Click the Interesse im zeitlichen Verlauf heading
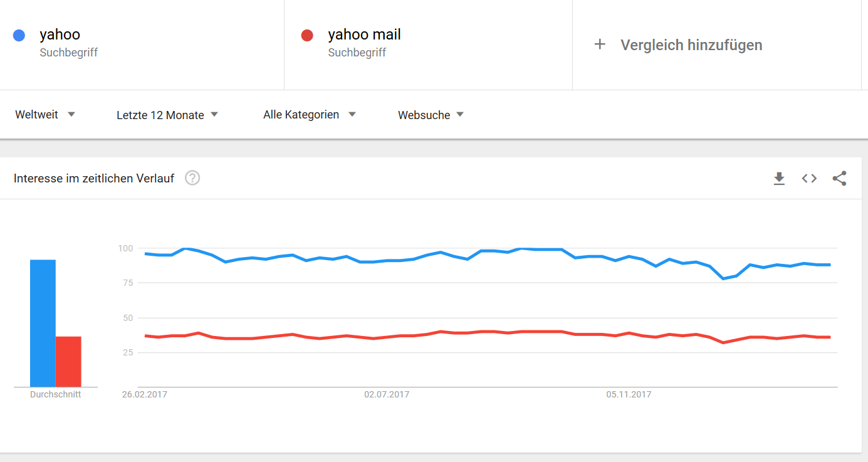This screenshot has height=462, width=868. [96, 178]
